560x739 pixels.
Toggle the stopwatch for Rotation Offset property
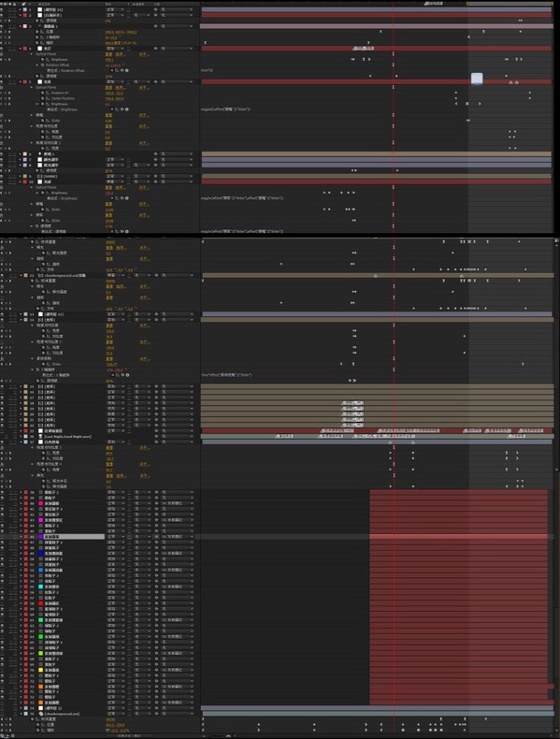click(43, 65)
